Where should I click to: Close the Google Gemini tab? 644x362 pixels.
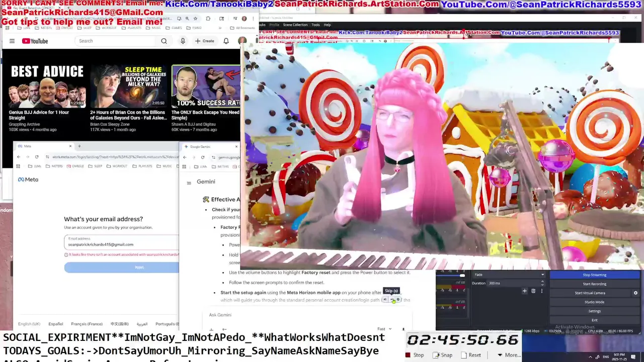(236, 147)
